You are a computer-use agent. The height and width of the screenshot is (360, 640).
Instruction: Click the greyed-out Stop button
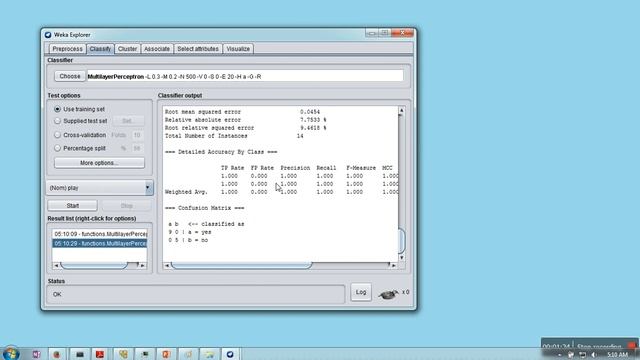coord(127,205)
